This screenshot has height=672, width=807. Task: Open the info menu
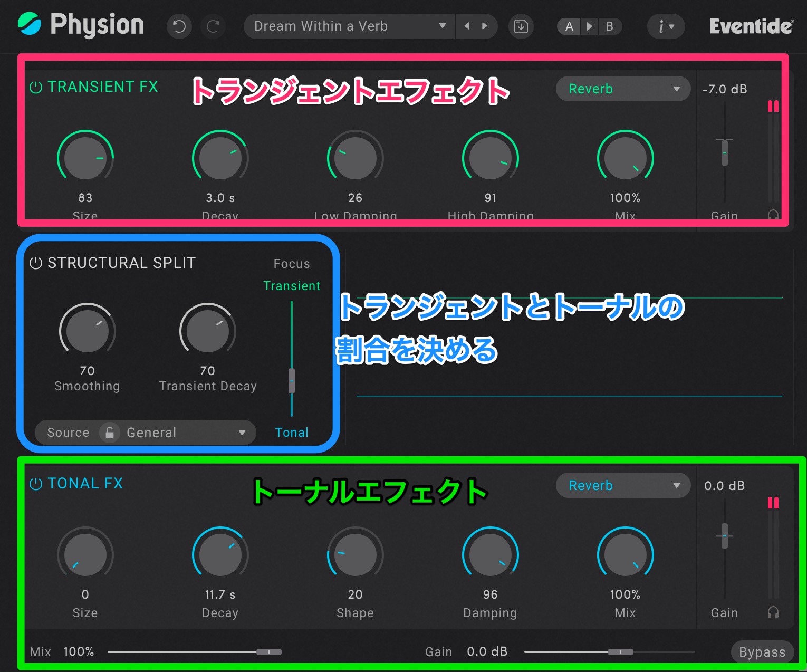coord(666,26)
